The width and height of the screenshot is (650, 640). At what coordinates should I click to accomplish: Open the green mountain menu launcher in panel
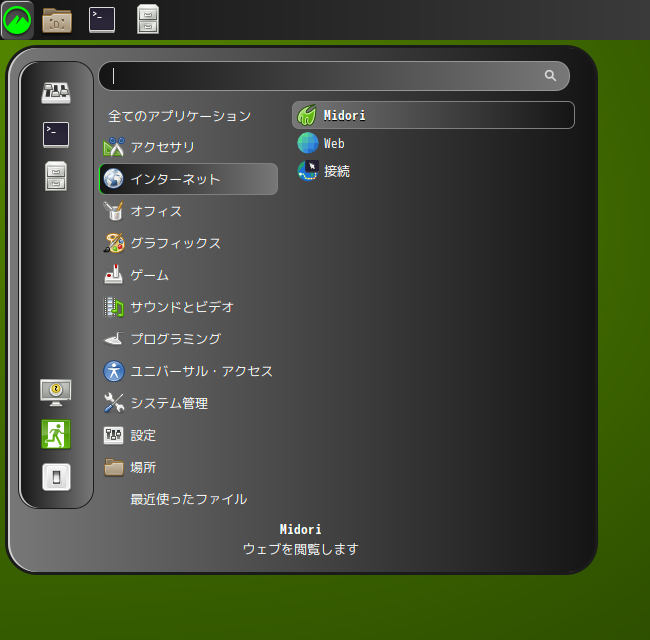click(17, 19)
